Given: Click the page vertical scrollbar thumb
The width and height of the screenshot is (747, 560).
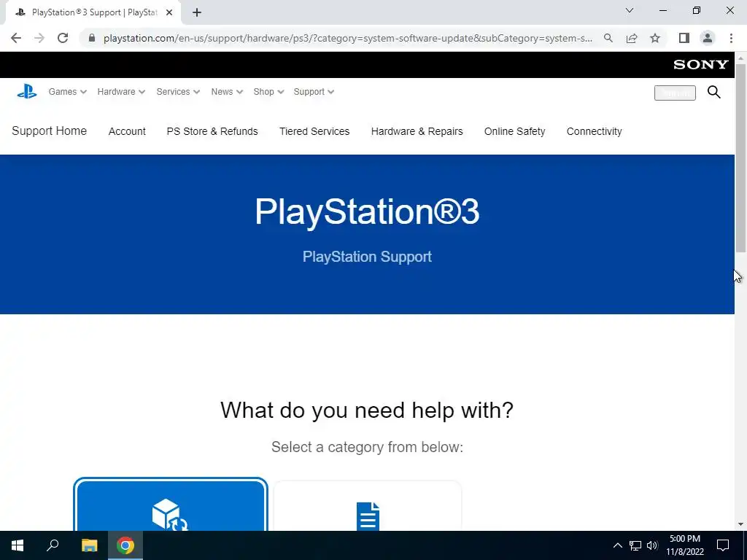Looking at the screenshot, I should [x=741, y=157].
